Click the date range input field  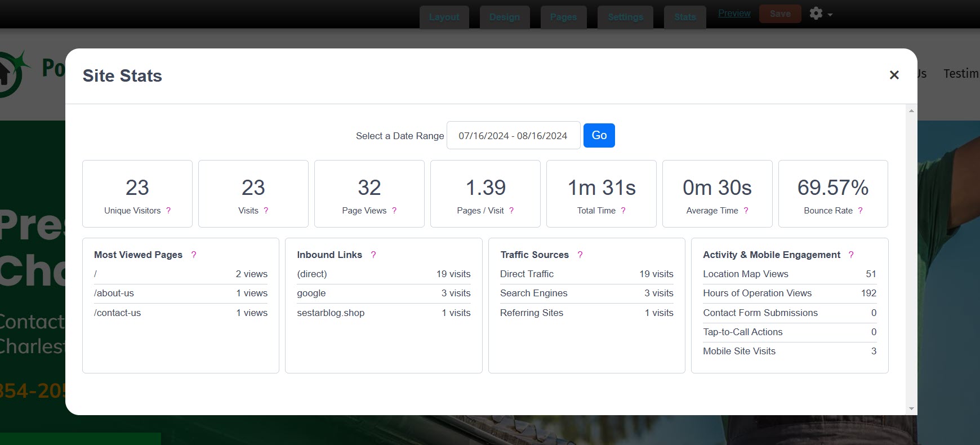tap(513, 135)
